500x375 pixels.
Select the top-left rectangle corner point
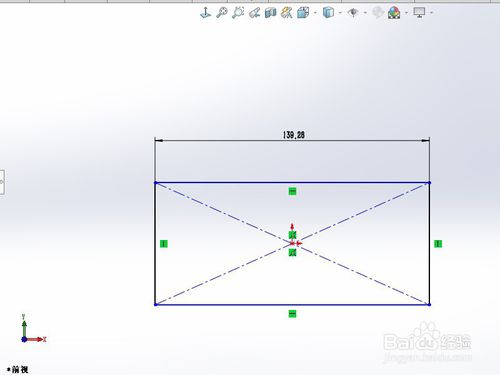pos(155,183)
